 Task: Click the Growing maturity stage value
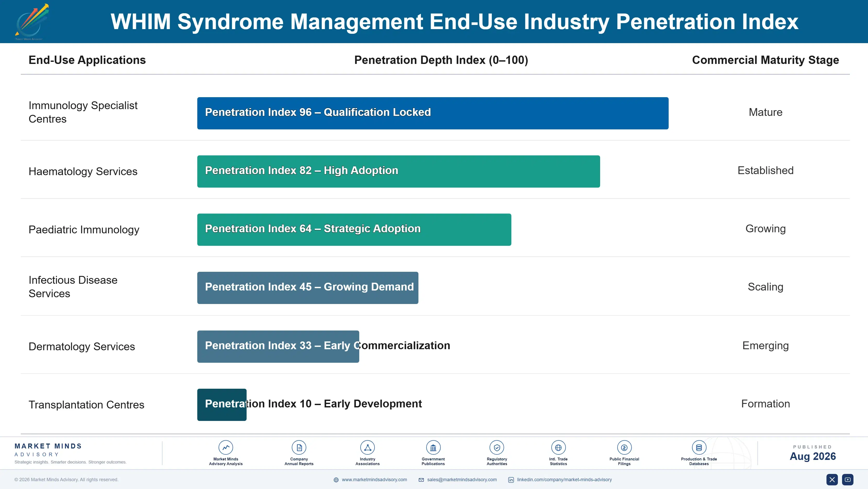pyautogui.click(x=765, y=229)
